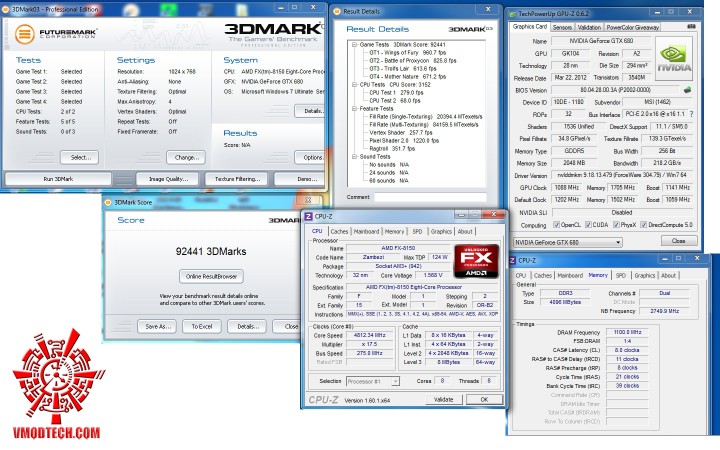Click the AMD FX processor logo

pyautogui.click(x=476, y=261)
